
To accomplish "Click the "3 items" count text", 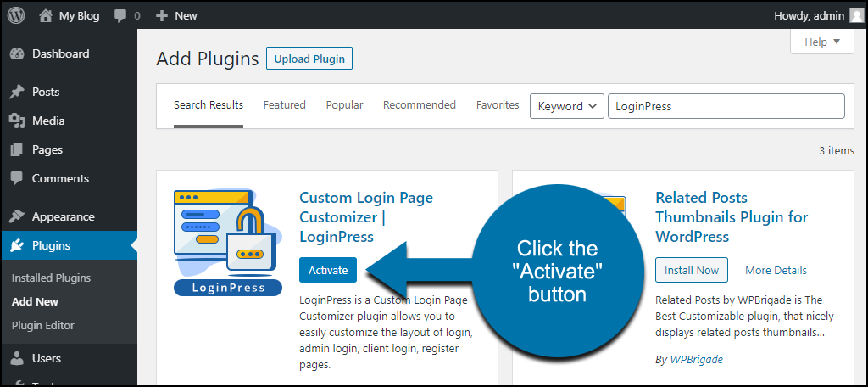I will (837, 150).
